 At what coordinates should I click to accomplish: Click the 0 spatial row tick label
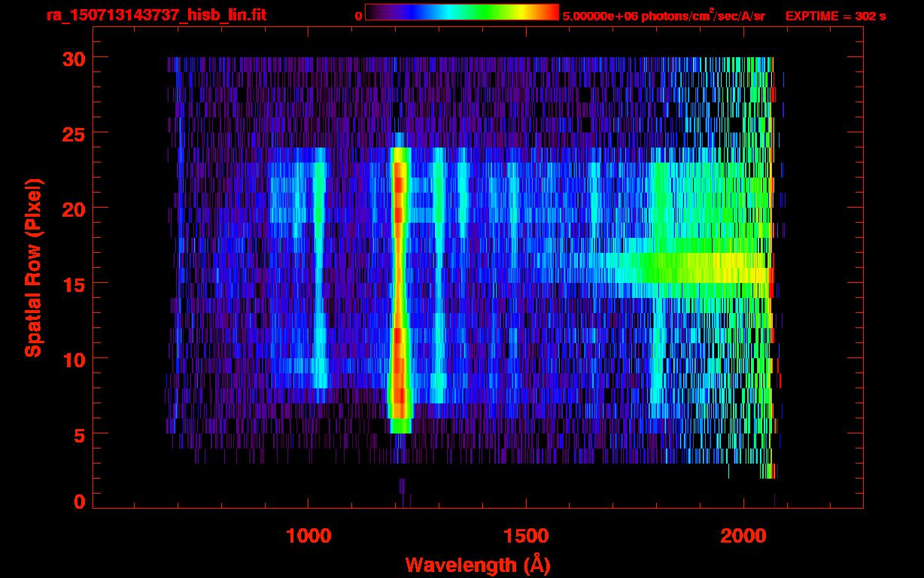click(x=79, y=501)
